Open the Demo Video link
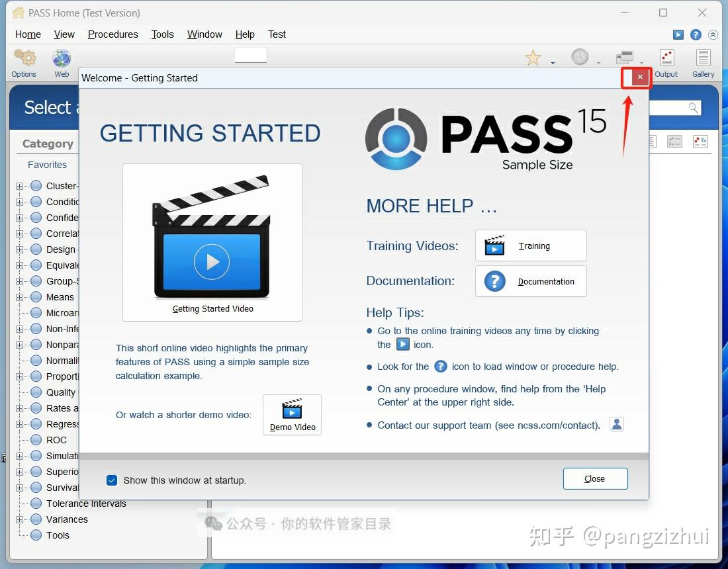This screenshot has height=569, width=728. click(292, 415)
